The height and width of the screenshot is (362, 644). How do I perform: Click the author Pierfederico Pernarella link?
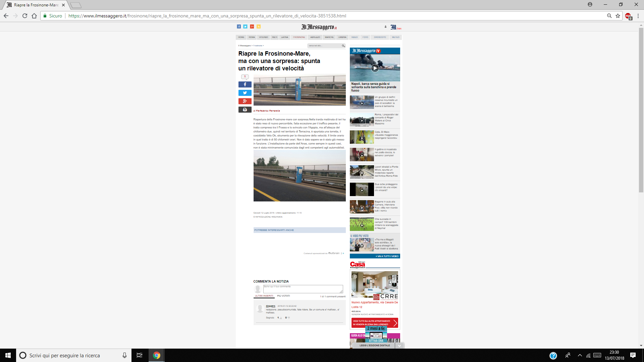click(x=268, y=111)
